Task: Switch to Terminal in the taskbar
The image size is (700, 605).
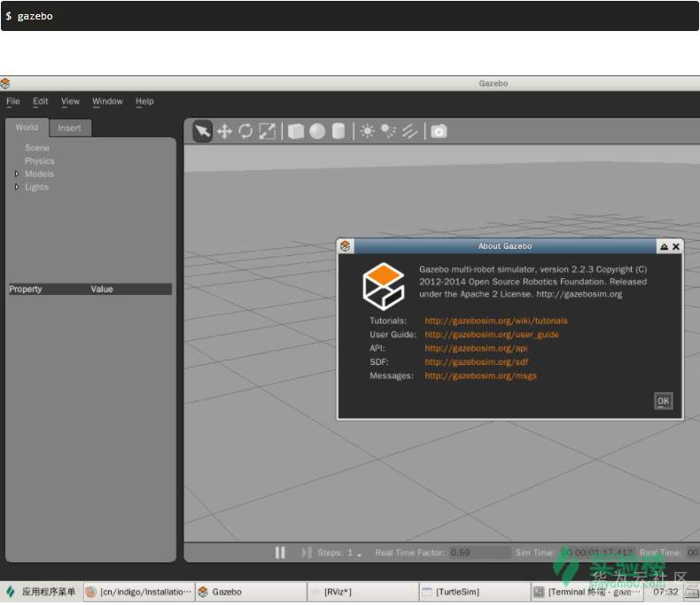Action: (x=587, y=592)
